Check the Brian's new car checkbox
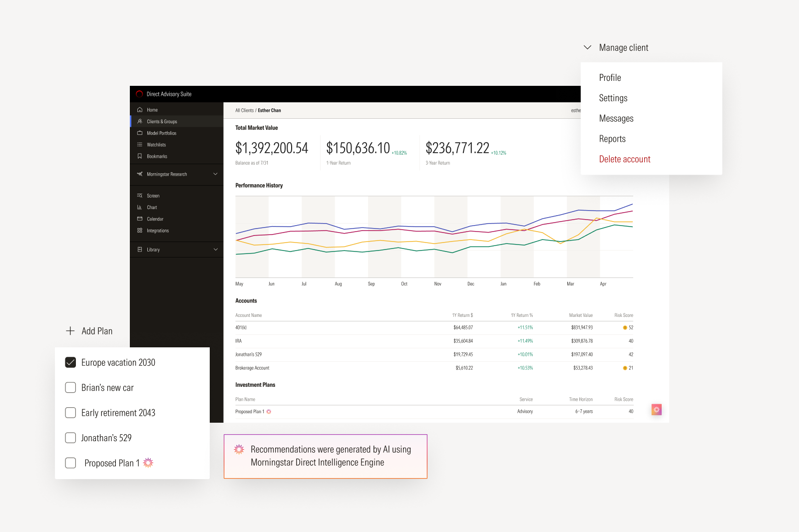The image size is (799, 532). click(70, 387)
